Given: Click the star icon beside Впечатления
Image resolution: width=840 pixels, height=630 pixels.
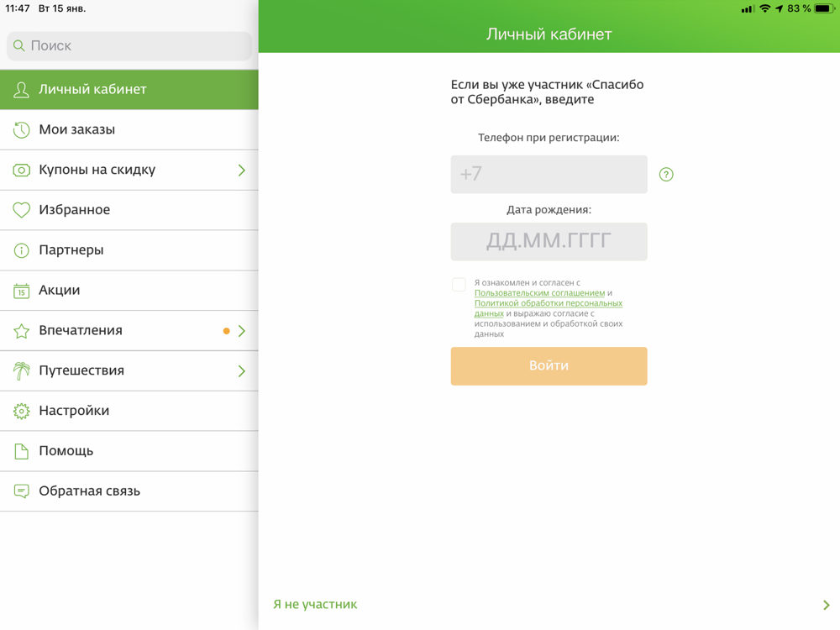Looking at the screenshot, I should [22, 330].
